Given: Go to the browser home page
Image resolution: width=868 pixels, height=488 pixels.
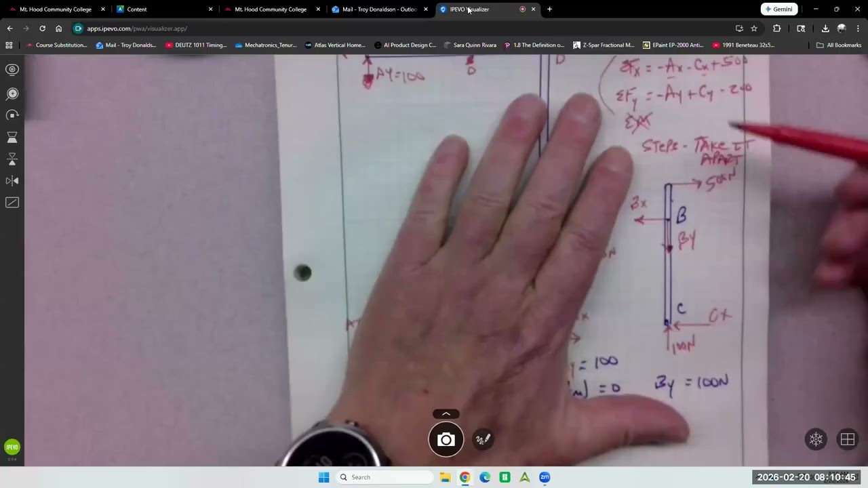Looking at the screenshot, I should [x=58, y=28].
